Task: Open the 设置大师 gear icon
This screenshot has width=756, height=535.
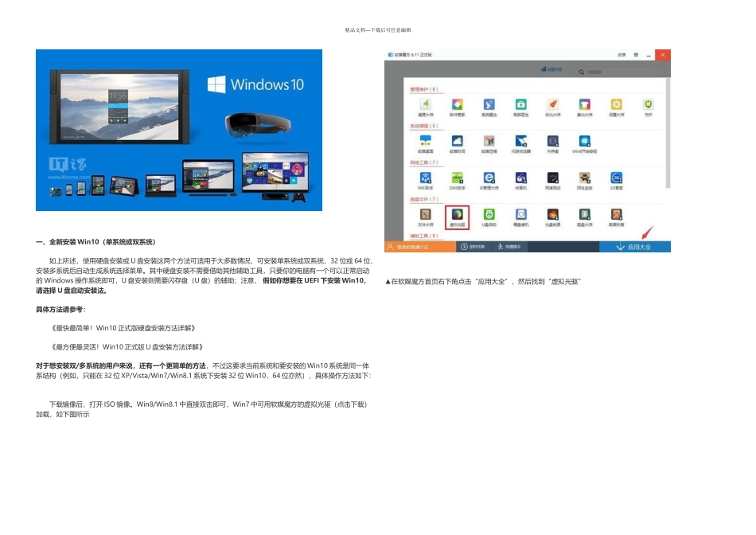Action: [616, 104]
